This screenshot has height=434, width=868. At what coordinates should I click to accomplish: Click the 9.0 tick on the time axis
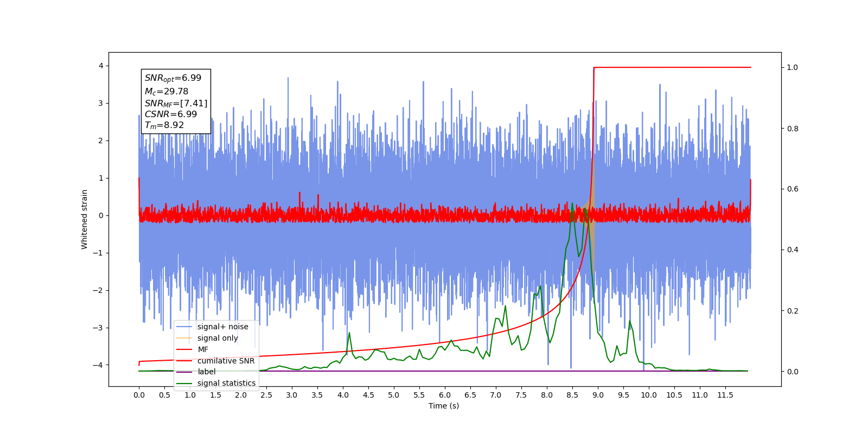click(598, 395)
